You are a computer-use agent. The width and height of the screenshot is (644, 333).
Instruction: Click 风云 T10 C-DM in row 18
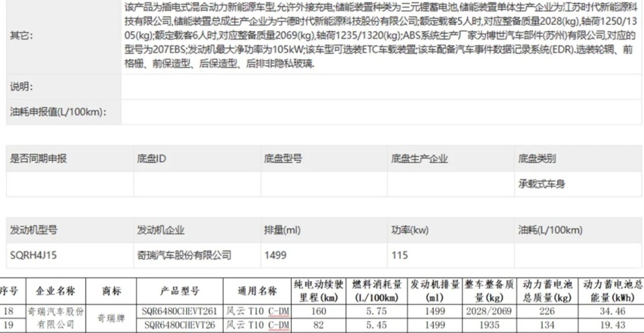(258, 312)
